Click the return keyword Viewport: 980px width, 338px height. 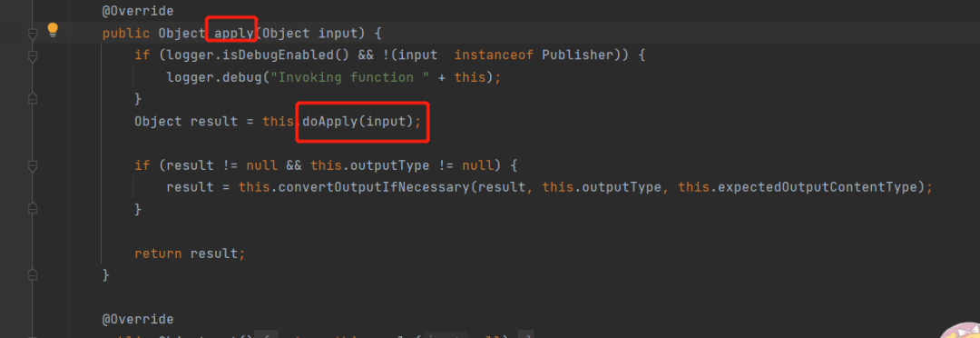pyautogui.click(x=158, y=253)
